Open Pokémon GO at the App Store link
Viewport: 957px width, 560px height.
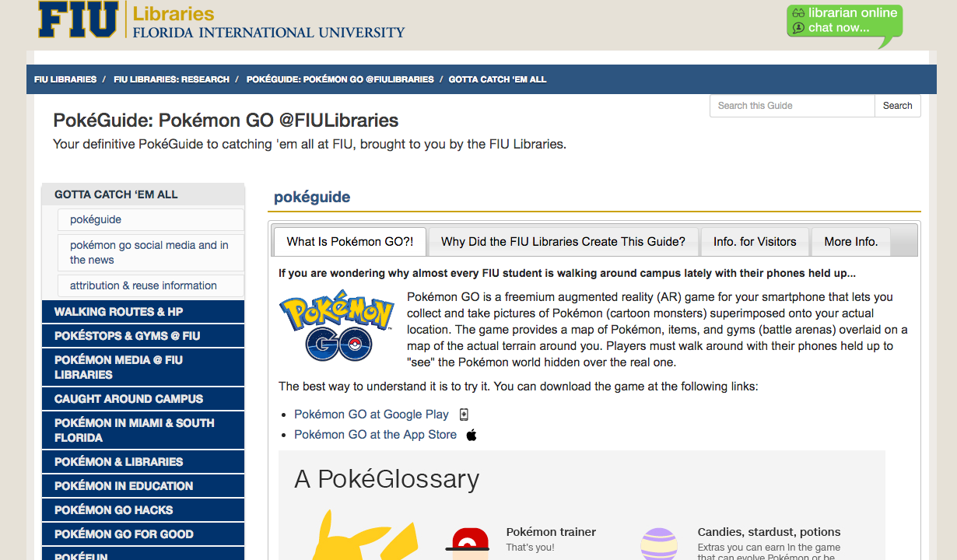375,435
